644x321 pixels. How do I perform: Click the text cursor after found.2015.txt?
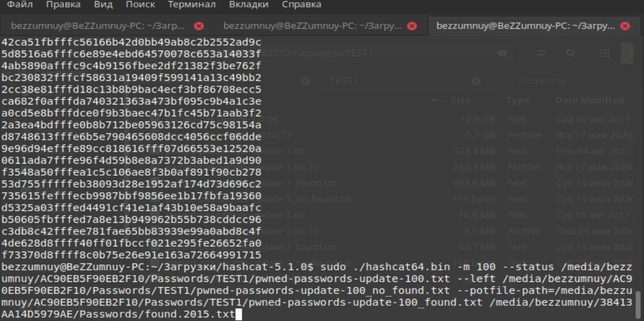pos(239,314)
